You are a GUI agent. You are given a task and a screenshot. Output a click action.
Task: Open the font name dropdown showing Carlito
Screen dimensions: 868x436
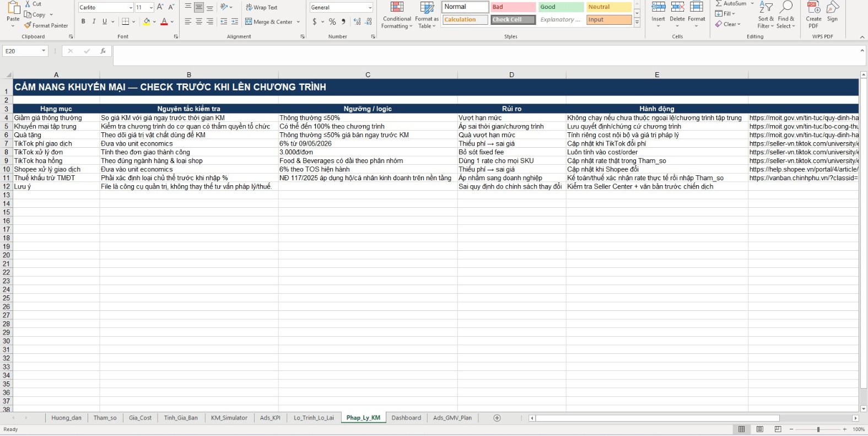131,8
